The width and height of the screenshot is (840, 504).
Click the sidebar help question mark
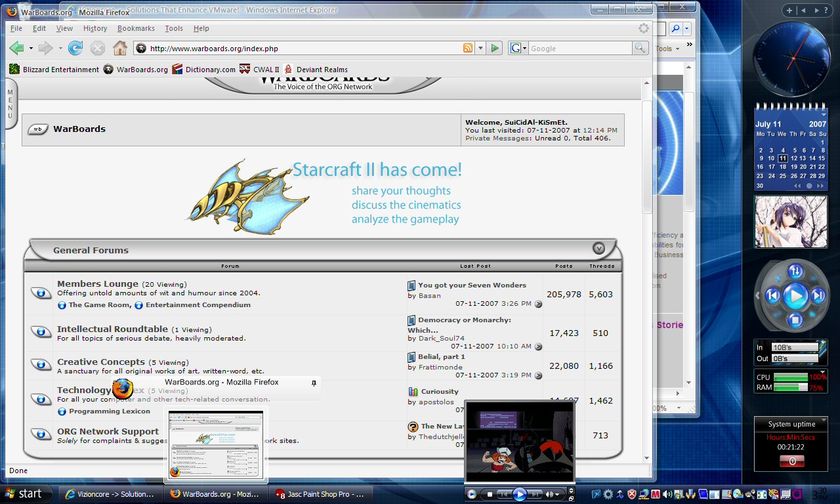[x=826, y=10]
